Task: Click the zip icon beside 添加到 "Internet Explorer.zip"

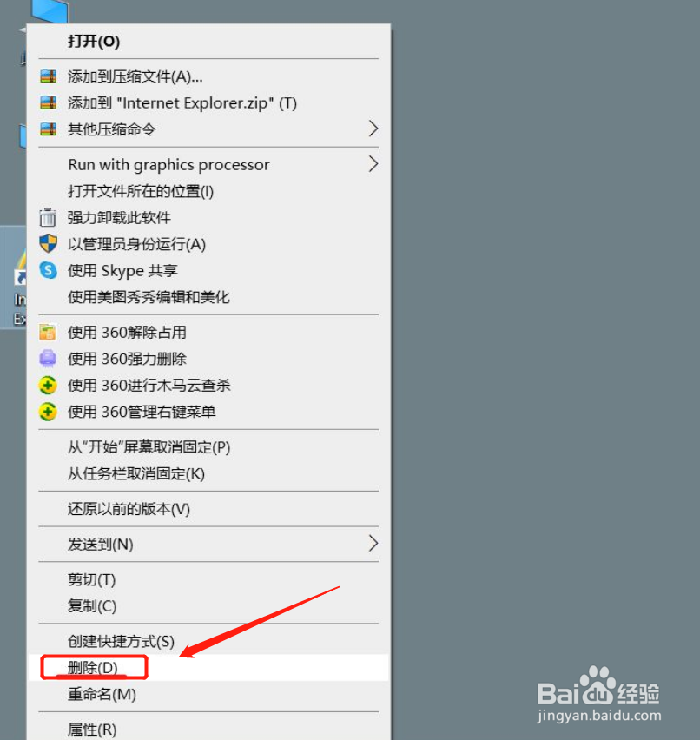Action: 48,102
